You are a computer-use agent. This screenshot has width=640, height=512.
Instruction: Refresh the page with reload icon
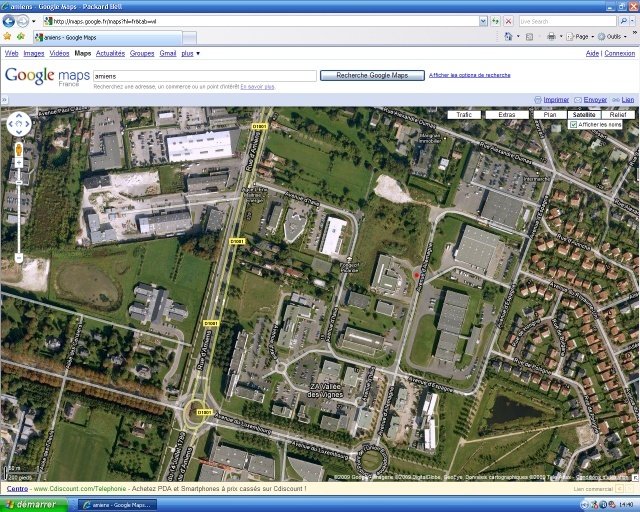(494, 20)
